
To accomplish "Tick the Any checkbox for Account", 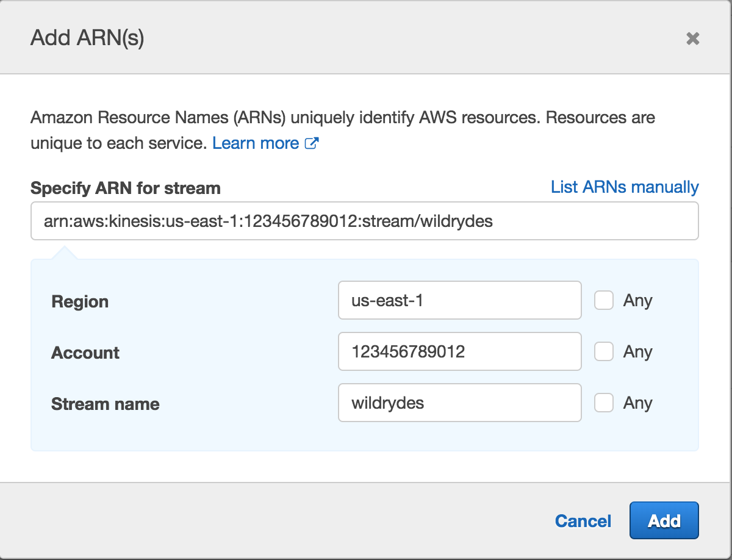I will (604, 351).
